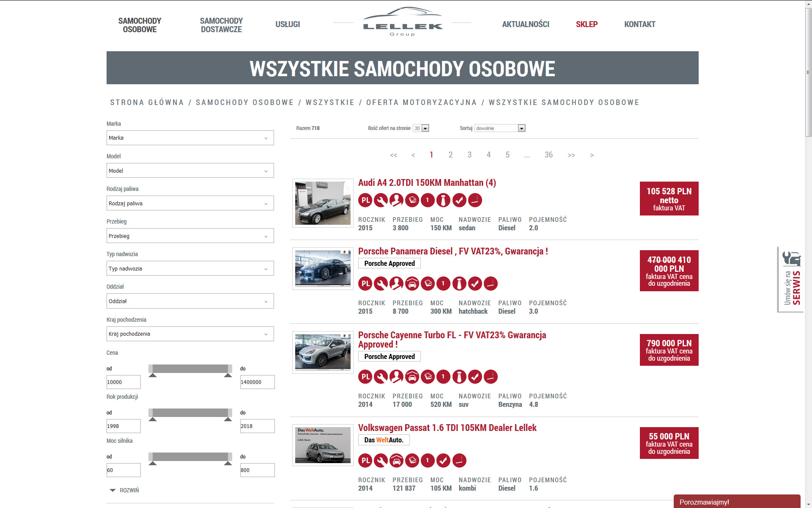Click the cigarette icon on Audi A4 listing
The width and height of the screenshot is (812, 508).
[x=475, y=200]
